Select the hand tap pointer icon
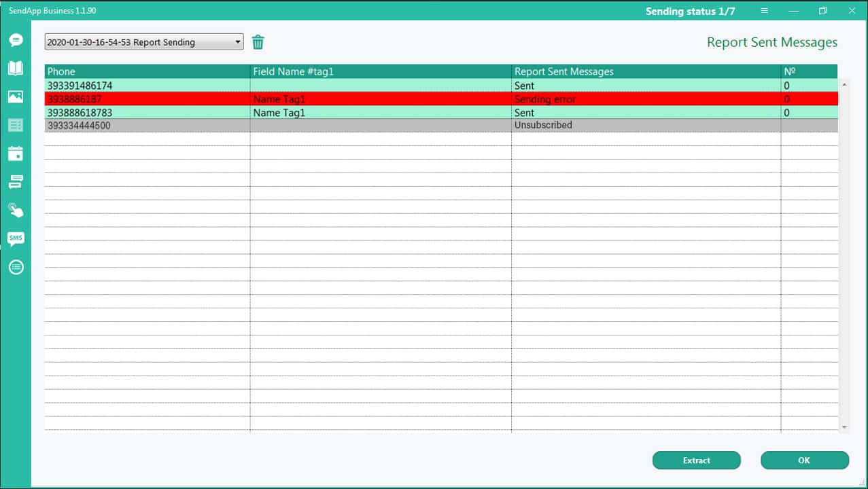The width and height of the screenshot is (868, 489). (x=16, y=210)
